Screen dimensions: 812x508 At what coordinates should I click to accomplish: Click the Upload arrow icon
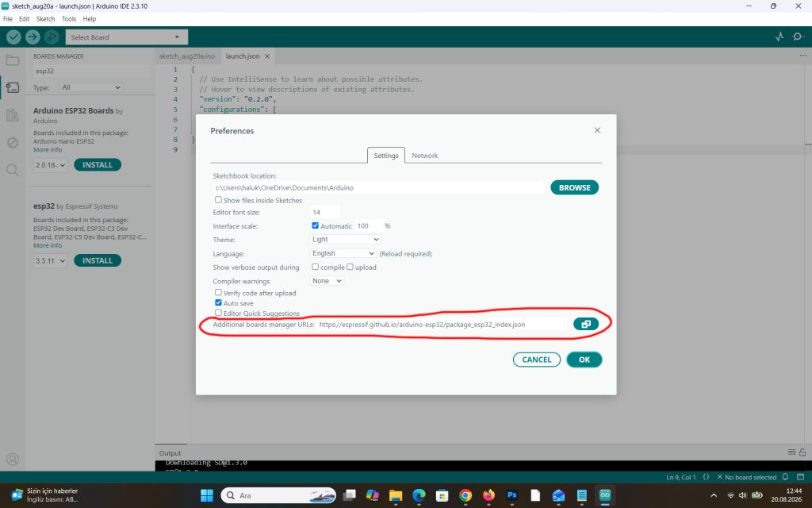click(x=33, y=37)
